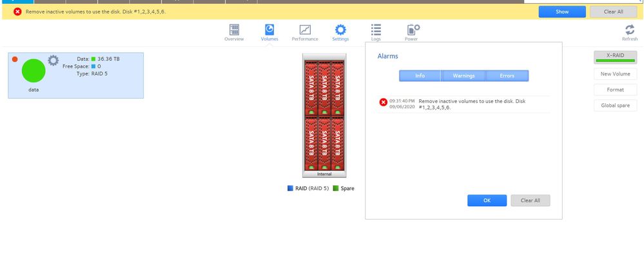Click the New Volume button
Image resolution: width=644 pixels, height=270 pixels.
(615, 74)
